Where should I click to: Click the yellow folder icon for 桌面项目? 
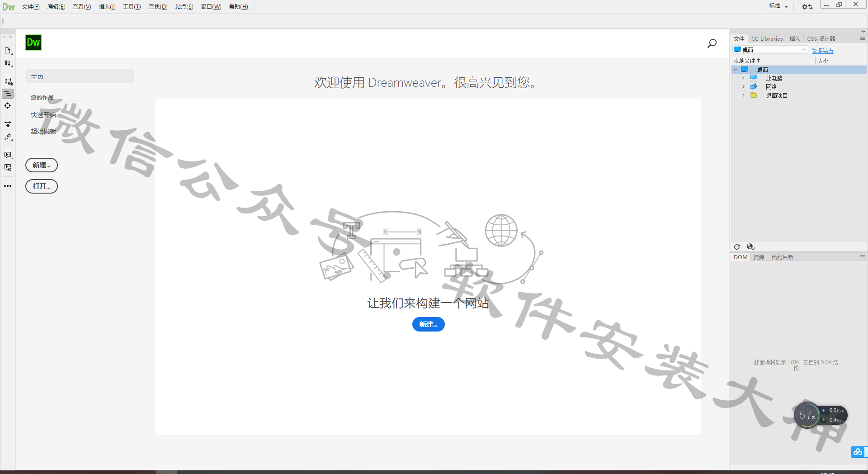click(754, 95)
